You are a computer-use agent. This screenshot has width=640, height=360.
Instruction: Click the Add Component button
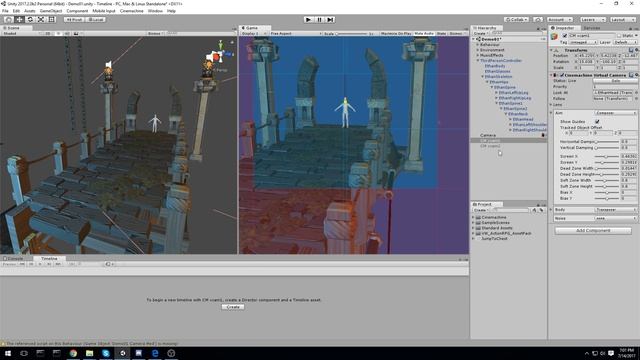pos(593,231)
